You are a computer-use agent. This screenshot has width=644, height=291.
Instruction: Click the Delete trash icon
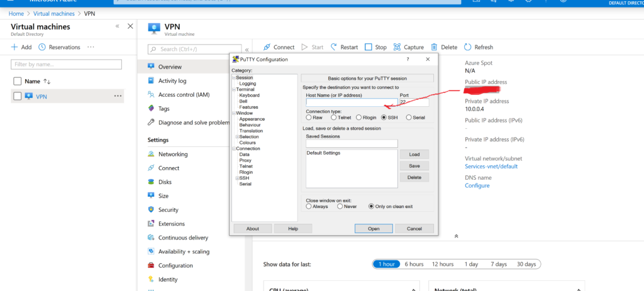pos(435,47)
